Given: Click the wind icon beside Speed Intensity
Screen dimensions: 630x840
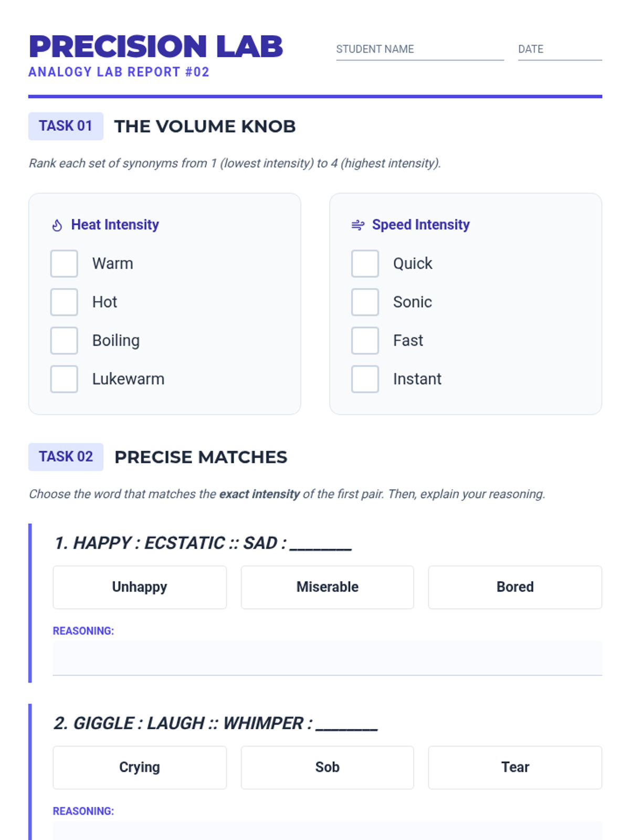Looking at the screenshot, I should tap(358, 225).
